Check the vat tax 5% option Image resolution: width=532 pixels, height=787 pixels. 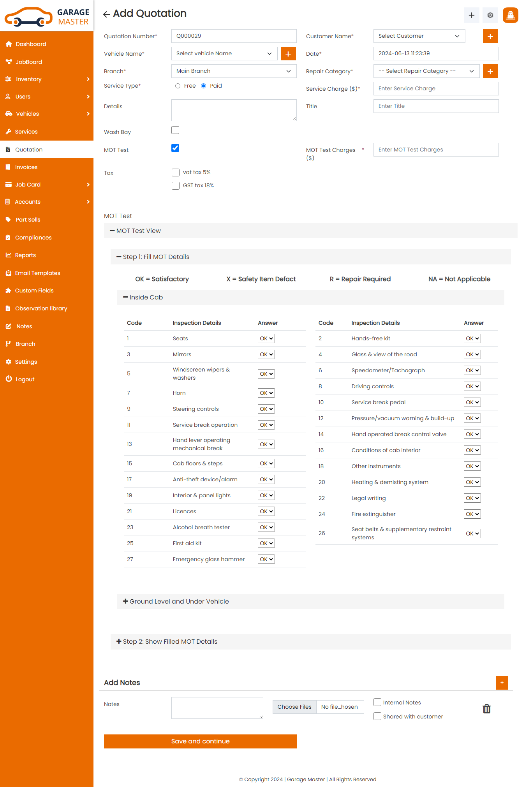[176, 173]
